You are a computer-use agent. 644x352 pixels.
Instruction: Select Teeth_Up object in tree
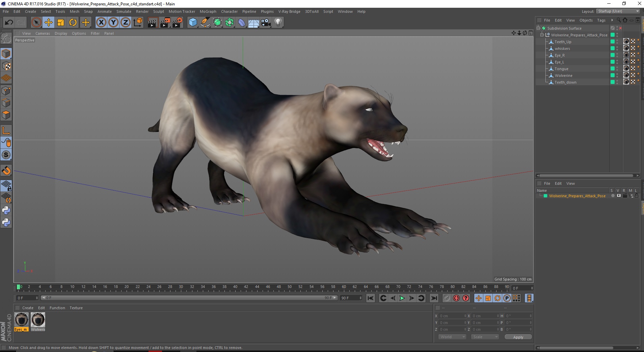(563, 42)
